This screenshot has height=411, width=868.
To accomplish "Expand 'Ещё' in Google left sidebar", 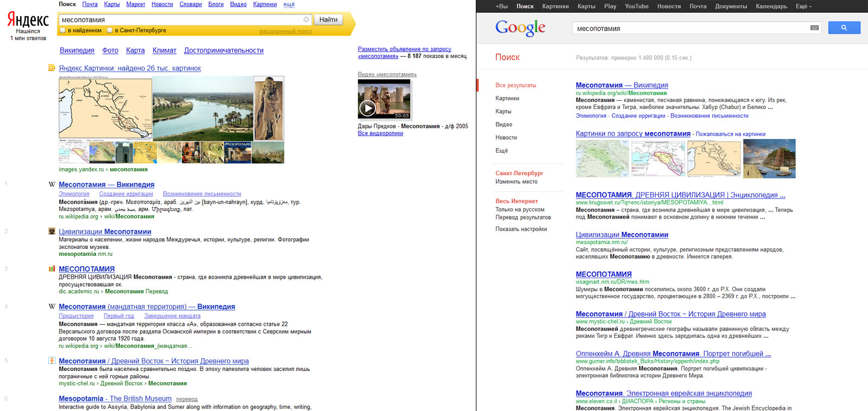I will click(501, 151).
